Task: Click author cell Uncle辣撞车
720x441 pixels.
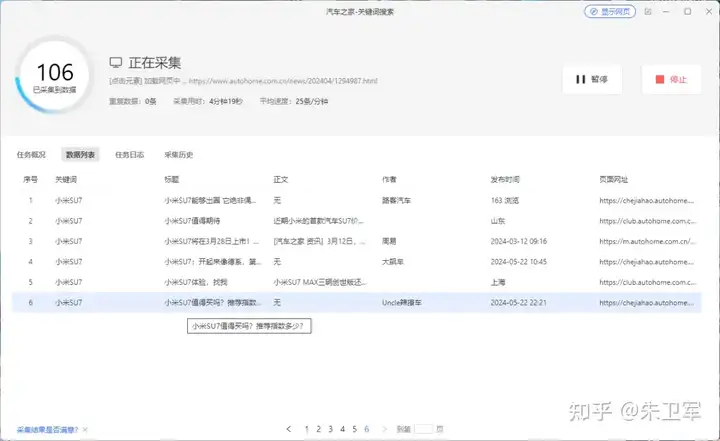Action: pyautogui.click(x=401, y=303)
